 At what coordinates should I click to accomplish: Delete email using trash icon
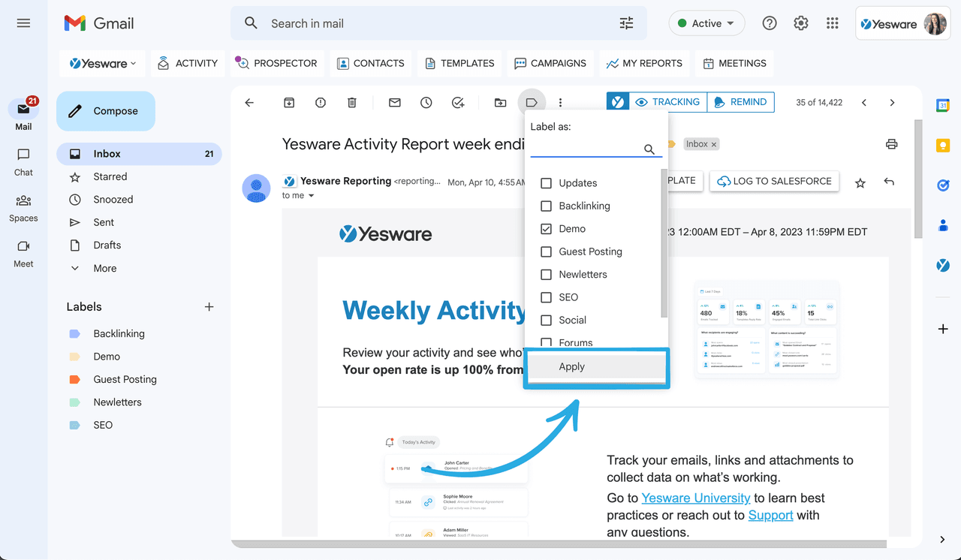click(352, 103)
